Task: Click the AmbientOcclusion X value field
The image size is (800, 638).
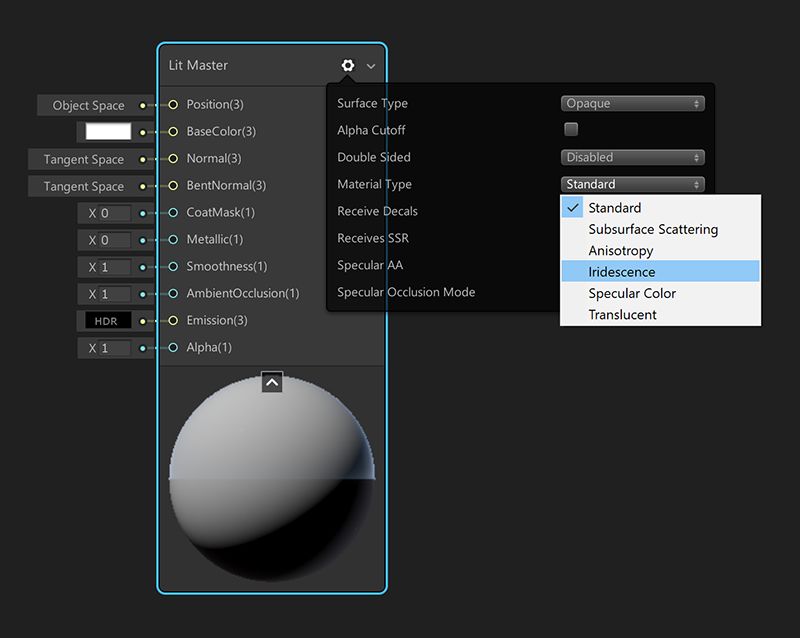Action: 114,294
